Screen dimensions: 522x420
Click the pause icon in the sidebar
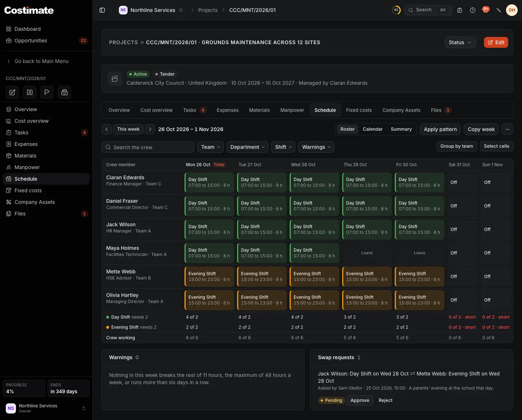point(30,92)
